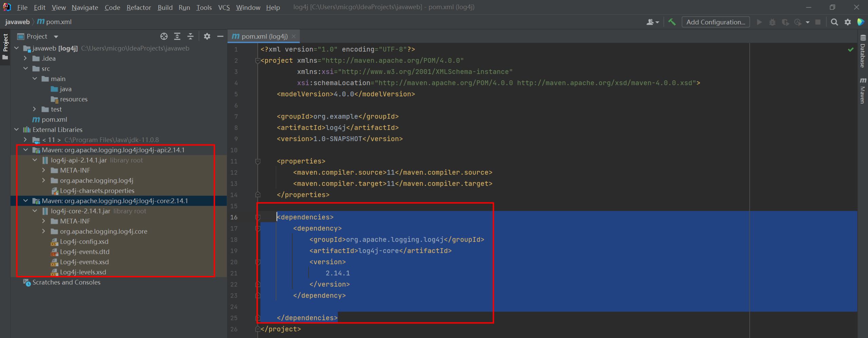Select pom.xml in project tree
The height and width of the screenshot is (338, 868).
point(50,119)
